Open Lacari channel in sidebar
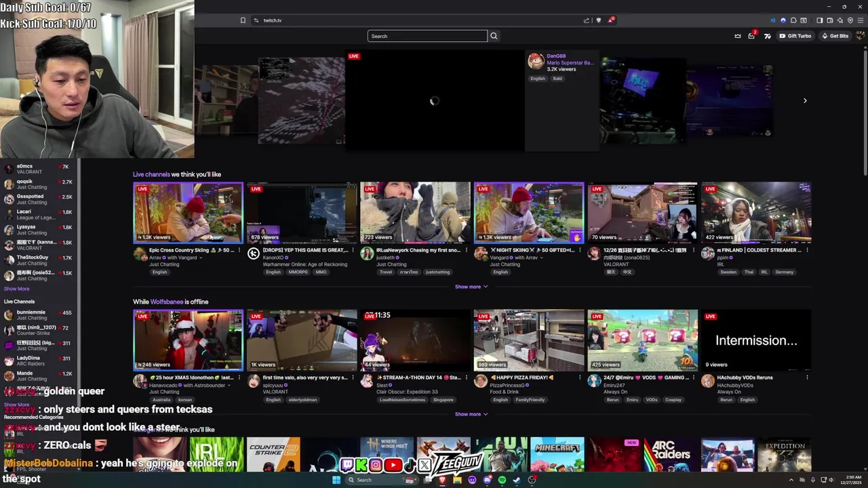This screenshot has width=868, height=488. tap(39, 214)
